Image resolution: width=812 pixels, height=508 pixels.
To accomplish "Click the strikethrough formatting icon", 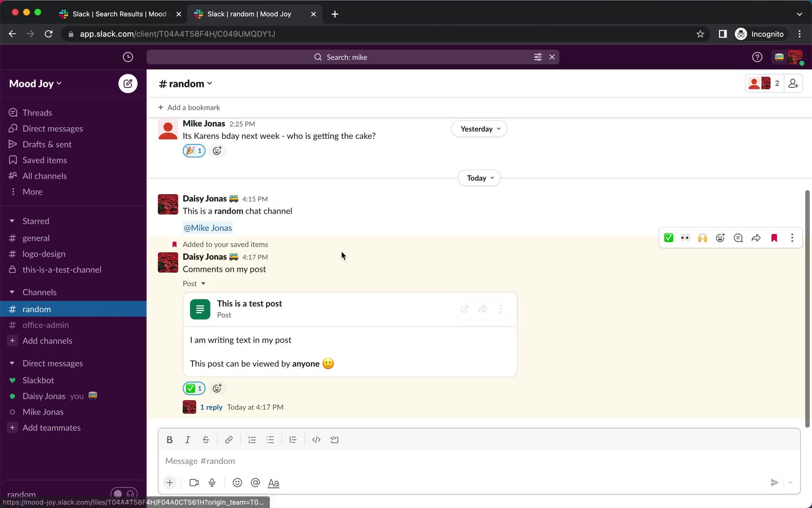I will (x=206, y=439).
